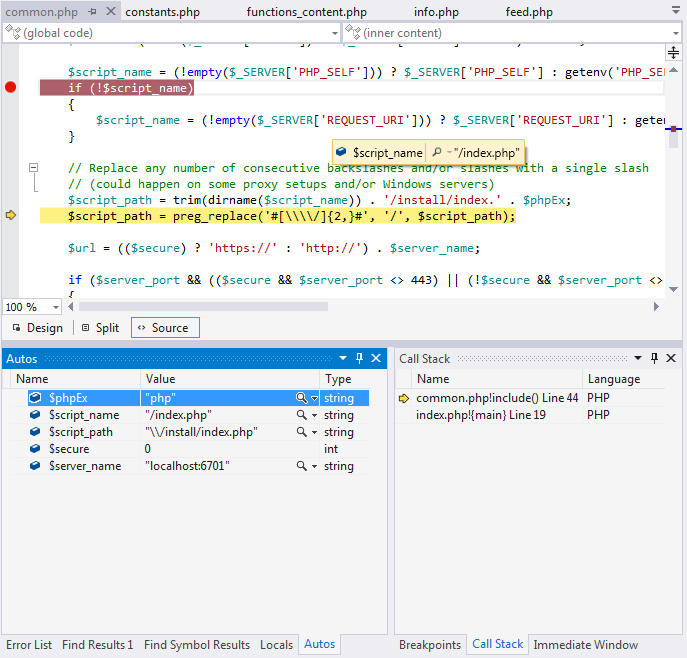The height and width of the screenshot is (658, 687).
Task: Click the blue variable icon beside $secure
Action: tap(35, 449)
